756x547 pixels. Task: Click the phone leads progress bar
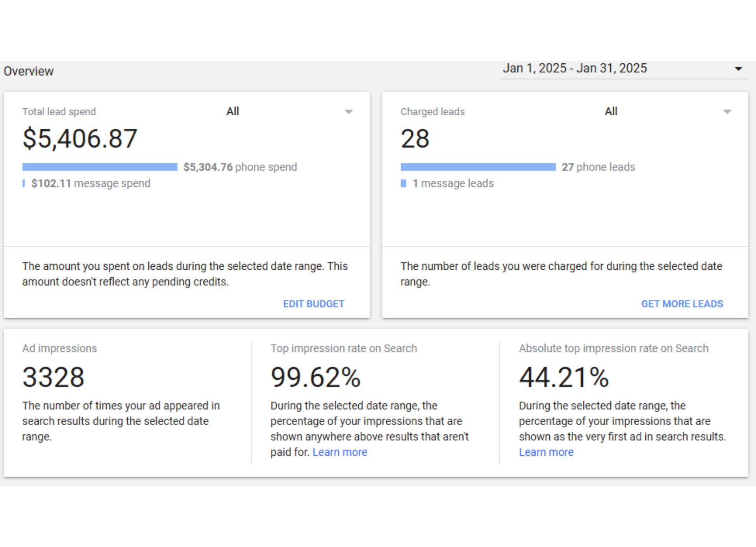point(478,167)
